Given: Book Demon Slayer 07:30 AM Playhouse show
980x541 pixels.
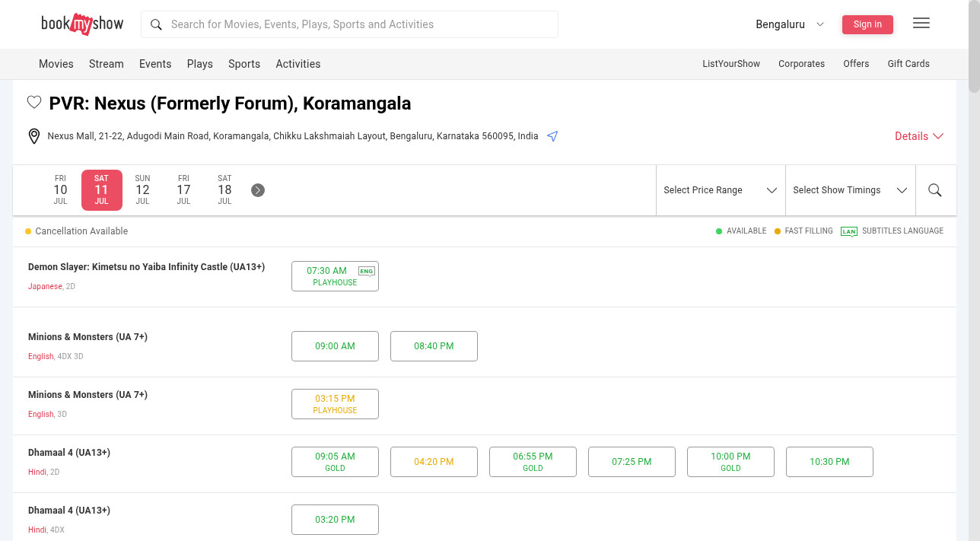Looking at the screenshot, I should (335, 276).
